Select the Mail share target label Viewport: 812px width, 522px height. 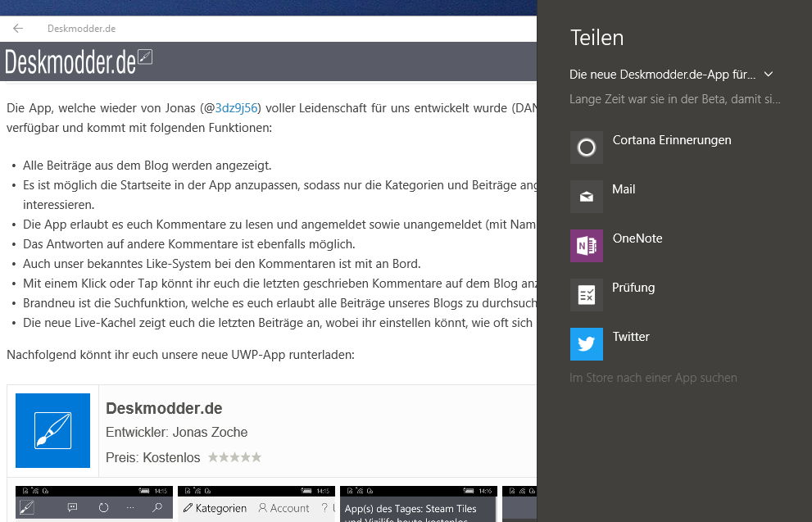[x=624, y=189]
